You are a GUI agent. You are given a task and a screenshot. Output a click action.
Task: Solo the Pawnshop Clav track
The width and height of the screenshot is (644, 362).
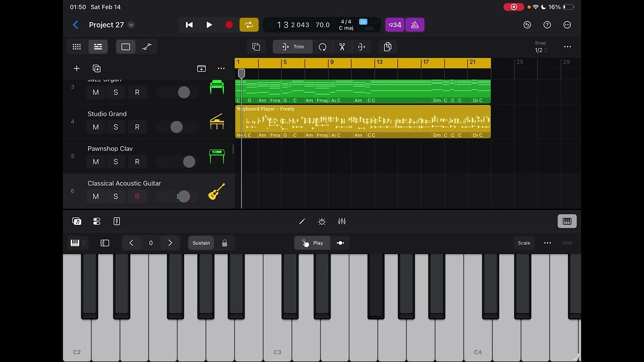pyautogui.click(x=116, y=162)
